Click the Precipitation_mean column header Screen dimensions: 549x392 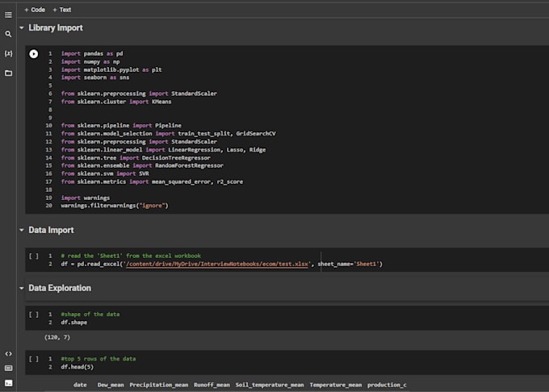[x=159, y=385]
